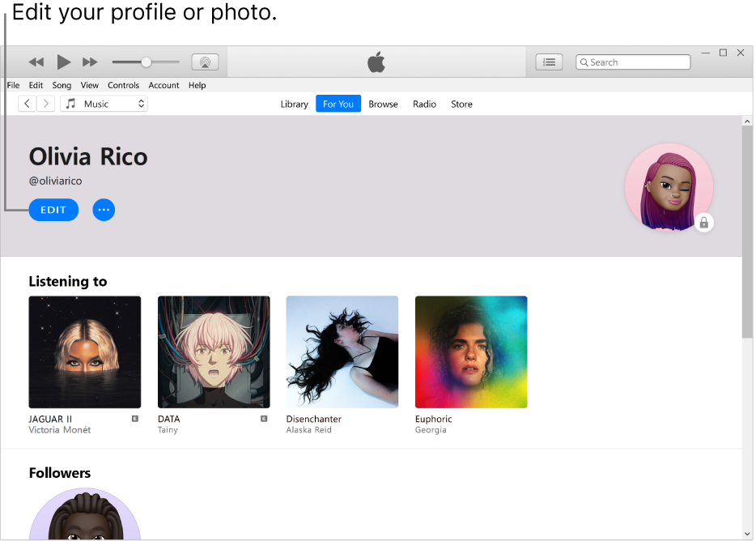Click the Tainy artist name
The image size is (756, 541).
tap(168, 430)
